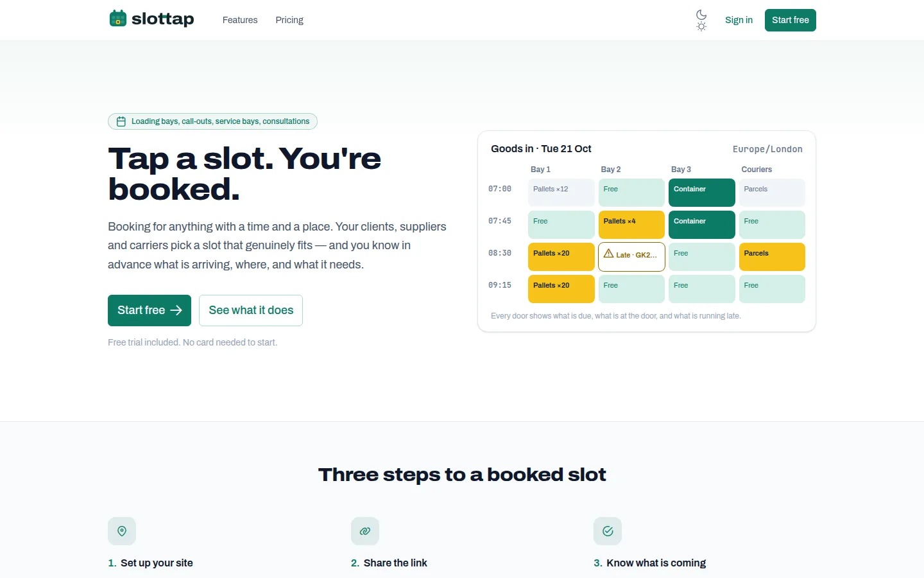Screen dimensions: 924x578
Task: Select the Pallets ×12 slot at 07:00
Action: point(561,193)
